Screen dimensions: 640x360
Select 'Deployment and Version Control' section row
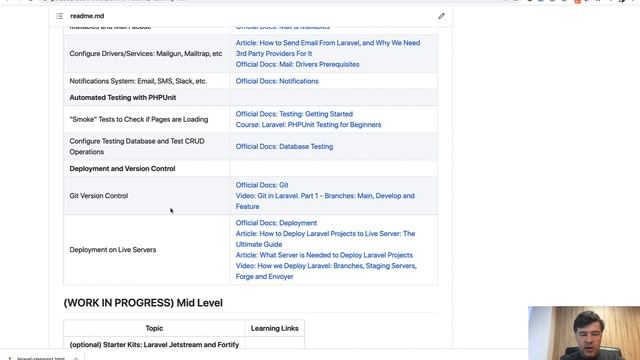(x=251, y=169)
